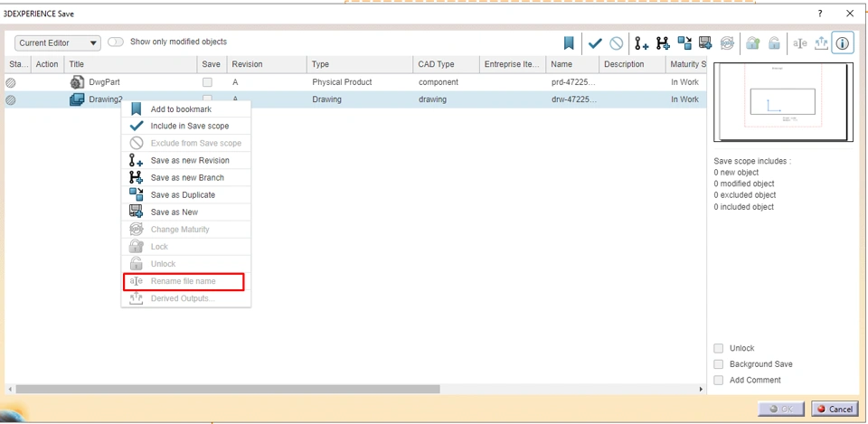Click the Unlock context menu entry
This screenshot has width=868, height=424.
185,264
